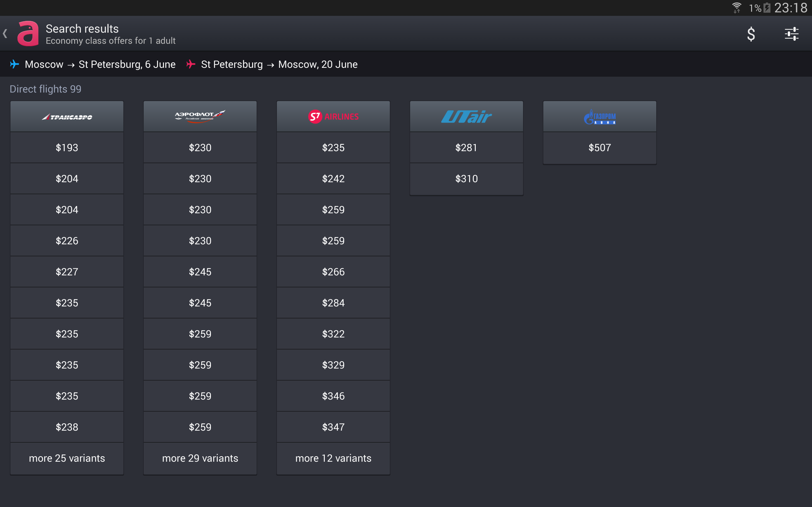Select the Gazprom Avia logo header
This screenshot has height=507, width=812.
599,117
